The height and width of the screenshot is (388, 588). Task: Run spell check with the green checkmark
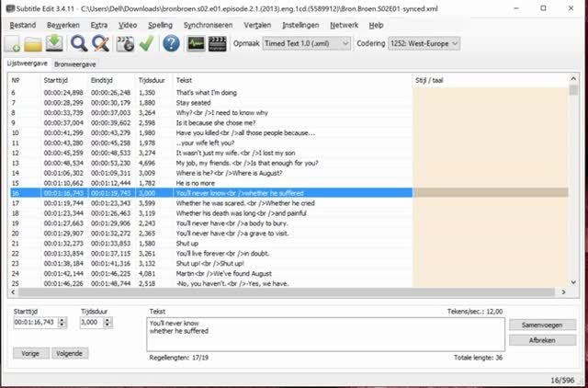click(x=147, y=43)
